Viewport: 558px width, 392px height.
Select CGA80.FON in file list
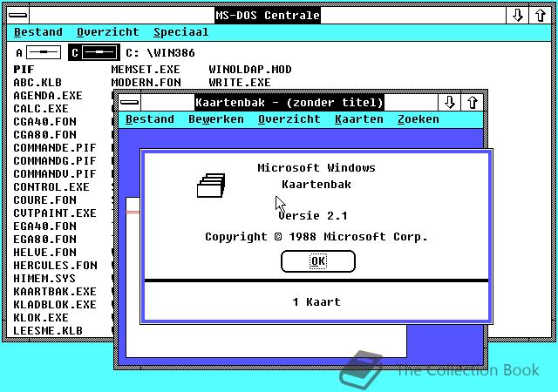pos(44,135)
